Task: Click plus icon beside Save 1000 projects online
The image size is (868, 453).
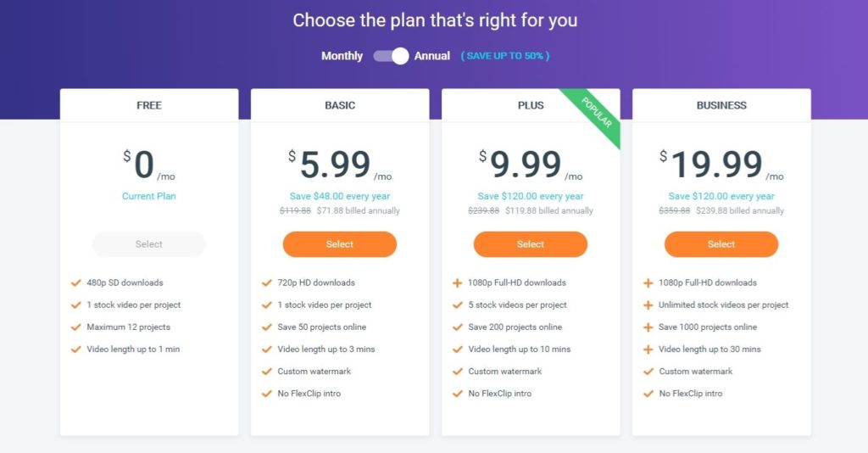Action: click(x=648, y=327)
